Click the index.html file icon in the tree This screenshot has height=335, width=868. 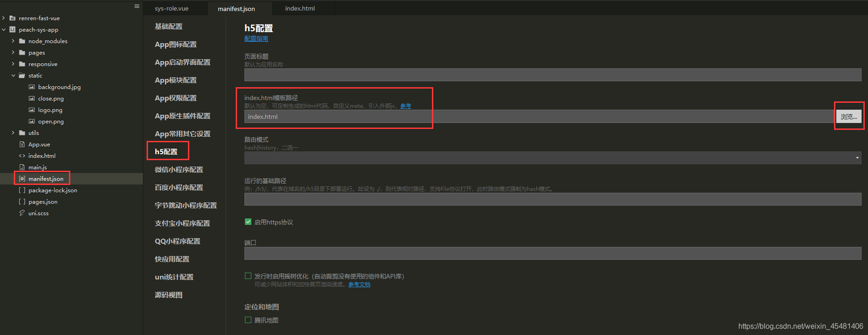click(x=22, y=156)
